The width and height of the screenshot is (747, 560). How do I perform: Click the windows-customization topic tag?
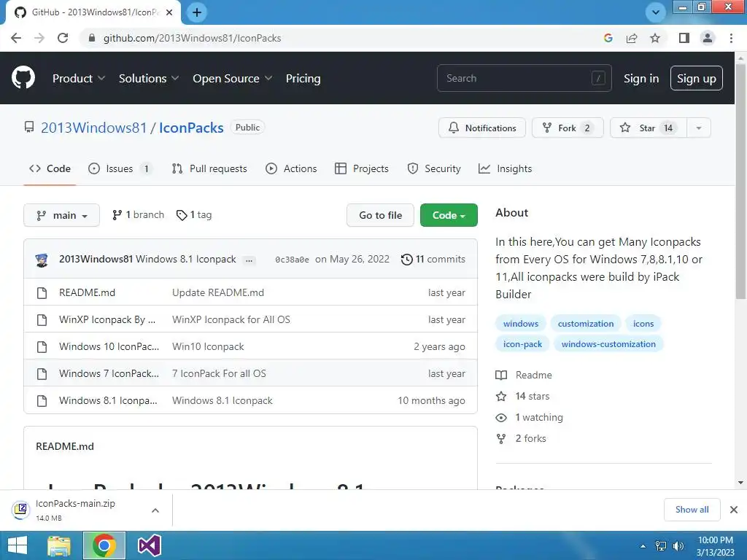(608, 344)
